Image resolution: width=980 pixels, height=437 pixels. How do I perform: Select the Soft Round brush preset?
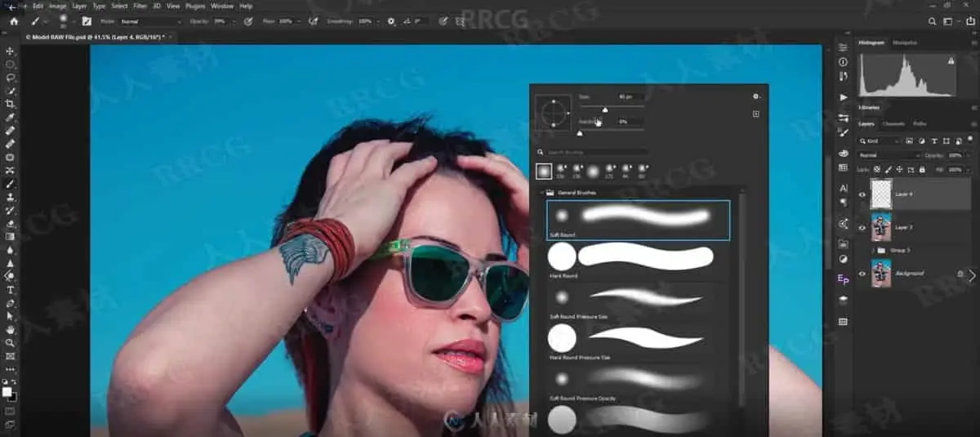(x=638, y=220)
